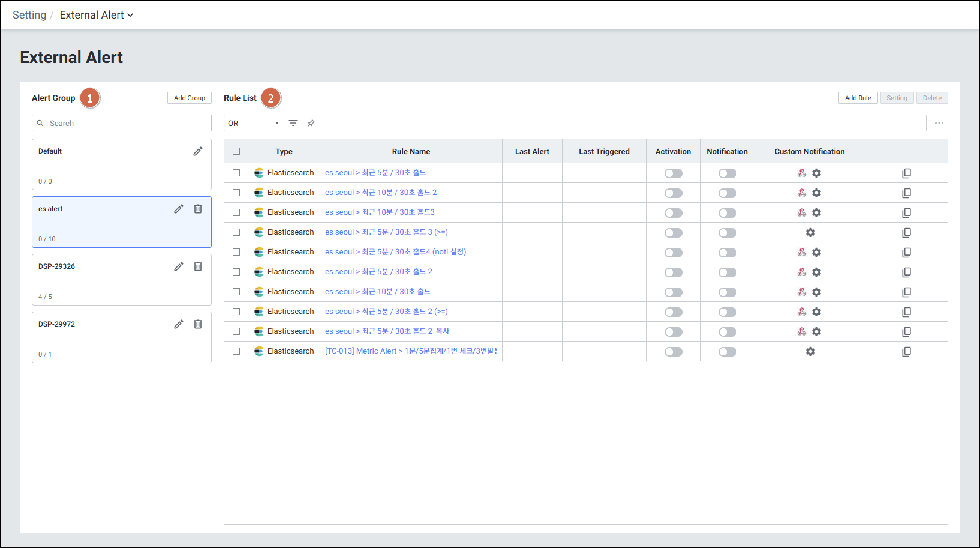Viewport: 980px width, 548px height.
Task: Toggle Notification for TC-013 Metric Alert rule
Action: click(727, 352)
